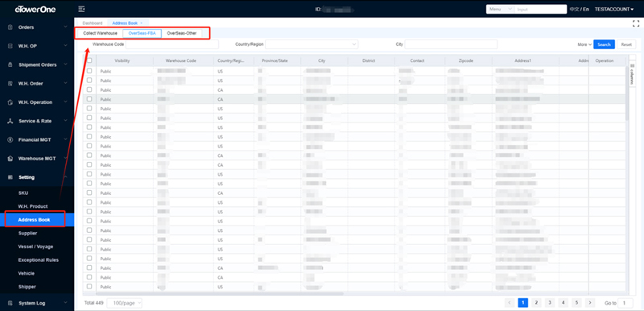Close the Address Book tab
Image resolution: width=644 pixels, height=311 pixels.
[x=142, y=23]
